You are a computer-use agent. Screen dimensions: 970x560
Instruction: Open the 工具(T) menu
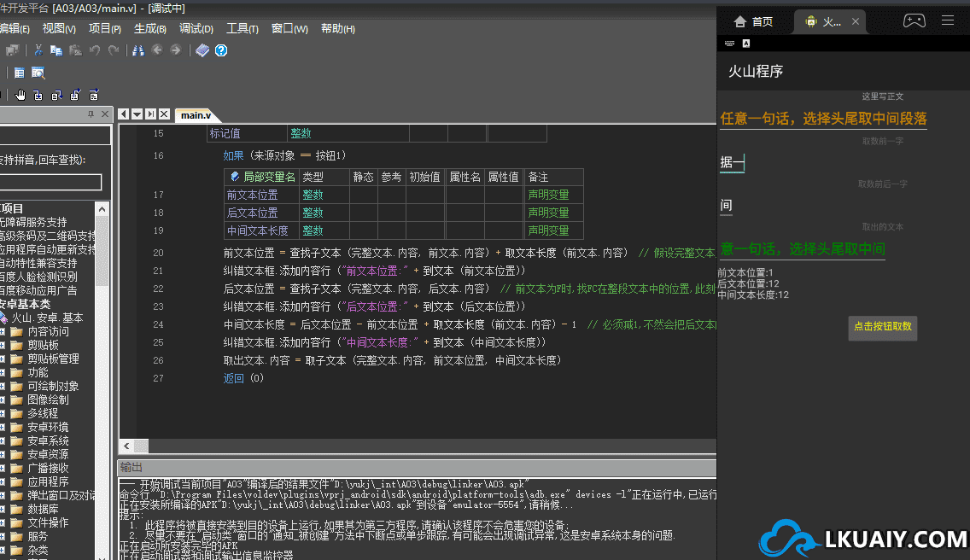coord(242,29)
